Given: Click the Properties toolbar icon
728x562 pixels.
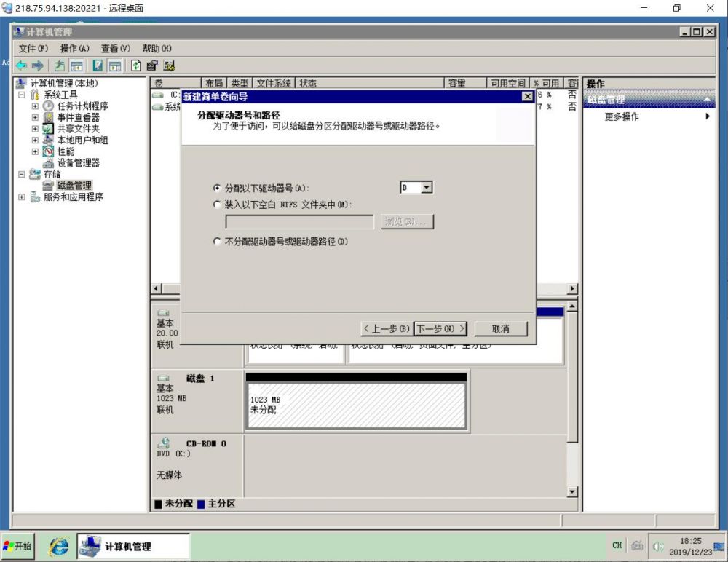Looking at the screenshot, I should (x=152, y=66).
